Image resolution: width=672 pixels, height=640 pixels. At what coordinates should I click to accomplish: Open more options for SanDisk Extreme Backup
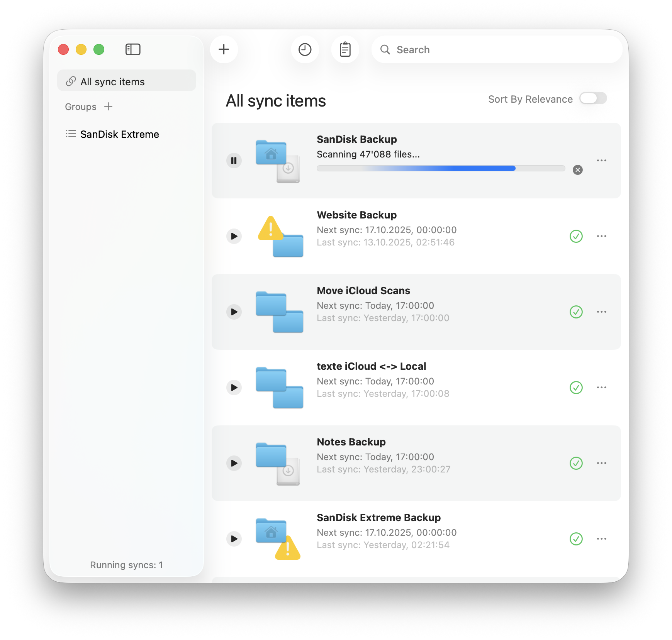coord(601,539)
